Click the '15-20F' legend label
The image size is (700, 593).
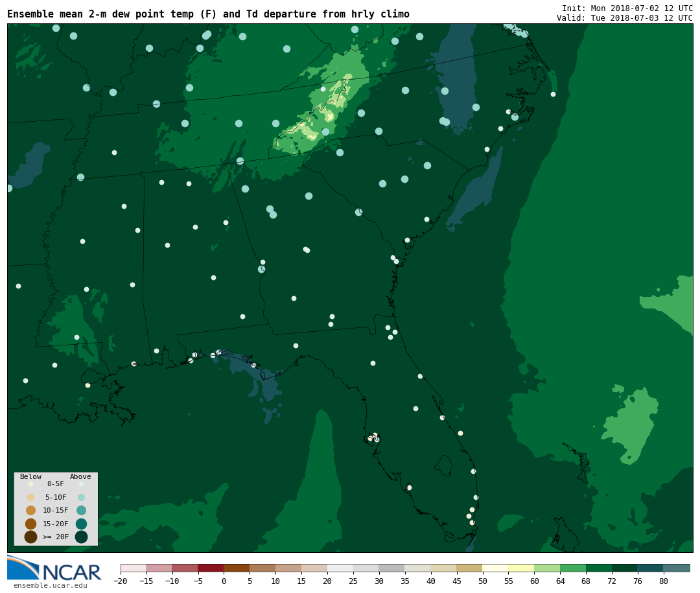(x=55, y=524)
